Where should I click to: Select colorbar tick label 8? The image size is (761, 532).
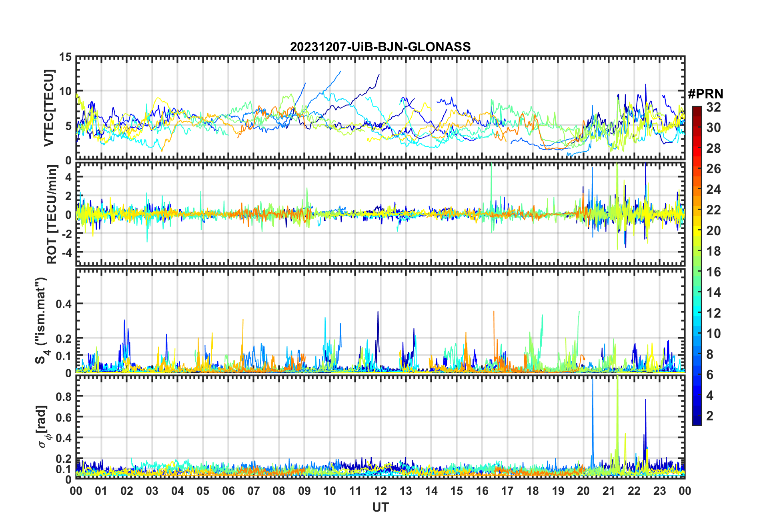(x=710, y=354)
